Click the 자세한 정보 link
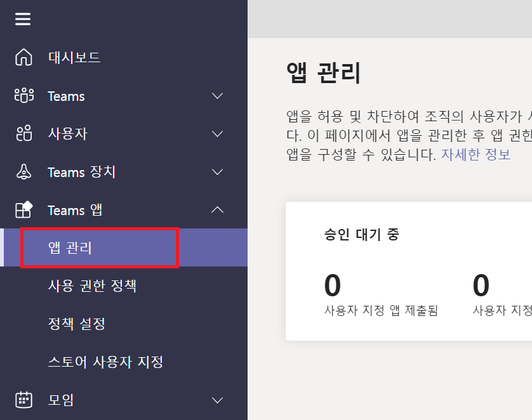This screenshot has height=420, width=532. pyautogui.click(x=475, y=154)
